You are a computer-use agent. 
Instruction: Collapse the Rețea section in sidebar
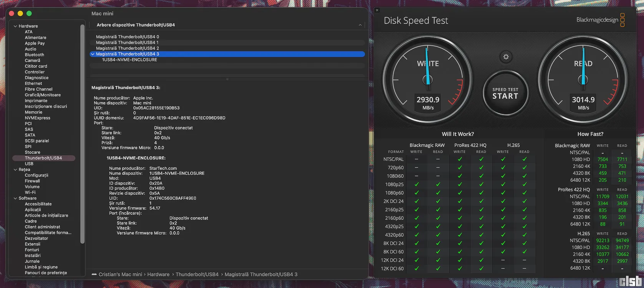(x=15, y=169)
